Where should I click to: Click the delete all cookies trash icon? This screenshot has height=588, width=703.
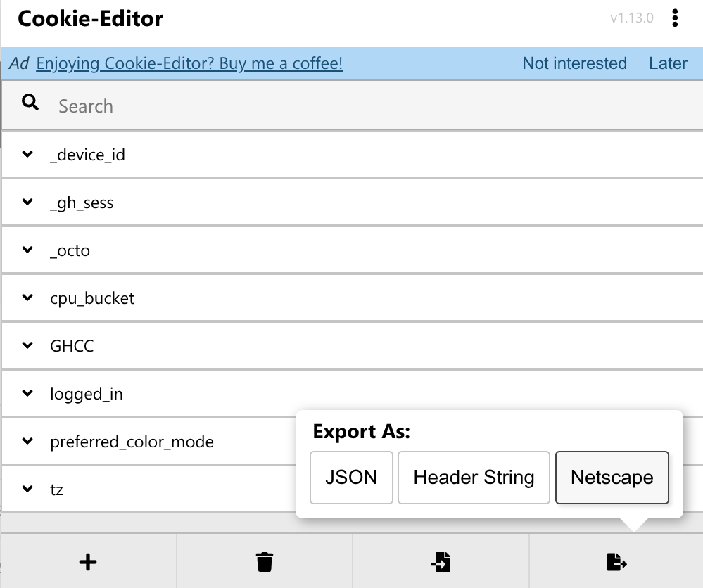click(x=265, y=562)
